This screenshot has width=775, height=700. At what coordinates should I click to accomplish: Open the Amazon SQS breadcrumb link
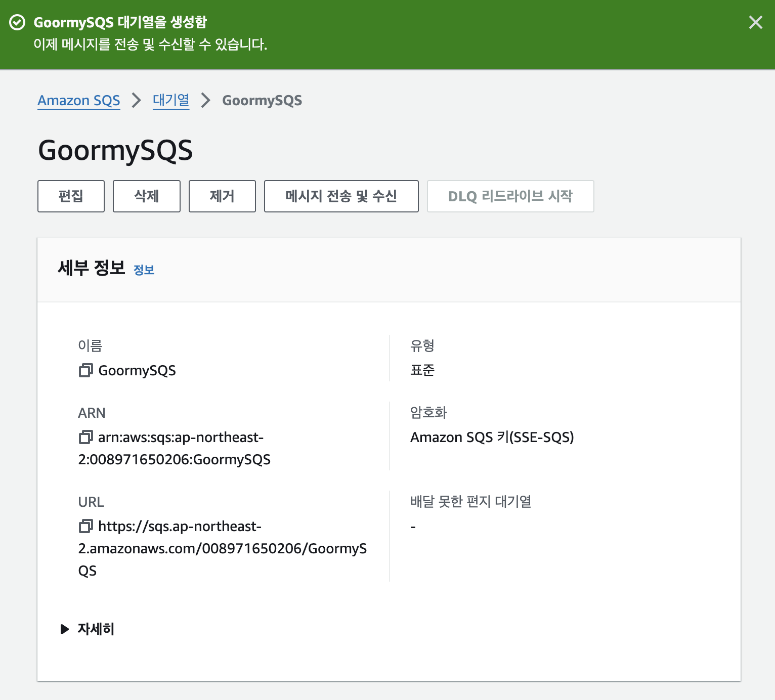79,100
